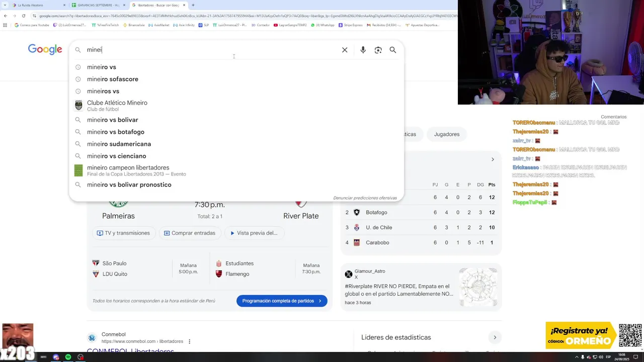Start voice search with the microphone icon

[x=363, y=50]
